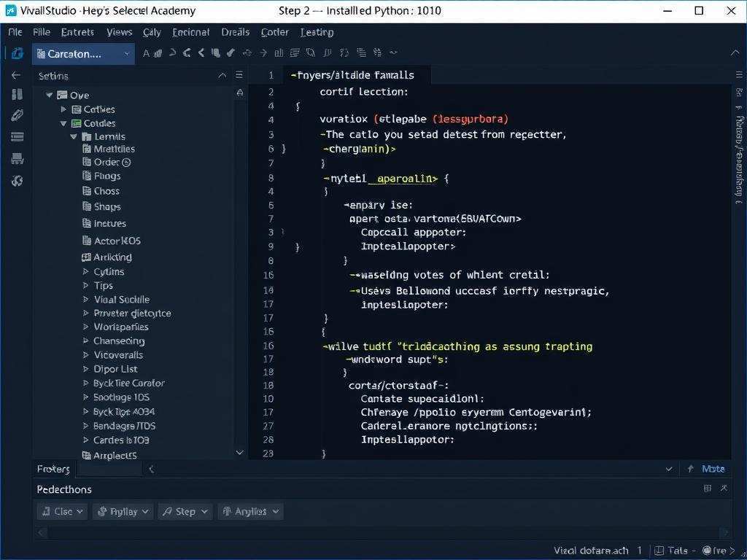This screenshot has width=747, height=560.
Task: Click the up-arrow icon next to Mate
Action: [x=689, y=469]
